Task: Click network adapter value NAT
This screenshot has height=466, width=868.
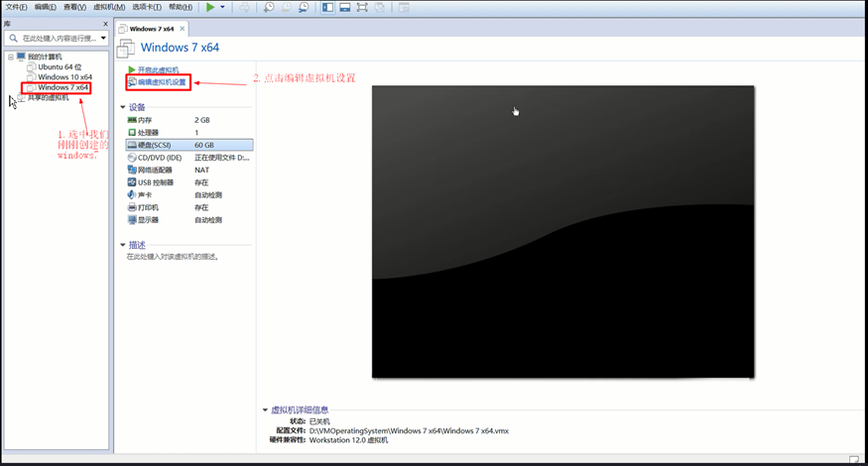Action: coord(202,170)
